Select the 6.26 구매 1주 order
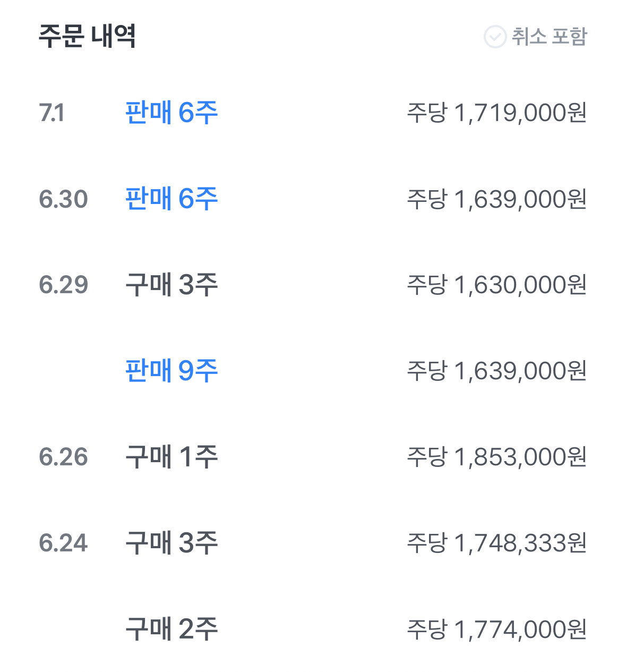The height and width of the screenshot is (672, 626). tap(313, 457)
